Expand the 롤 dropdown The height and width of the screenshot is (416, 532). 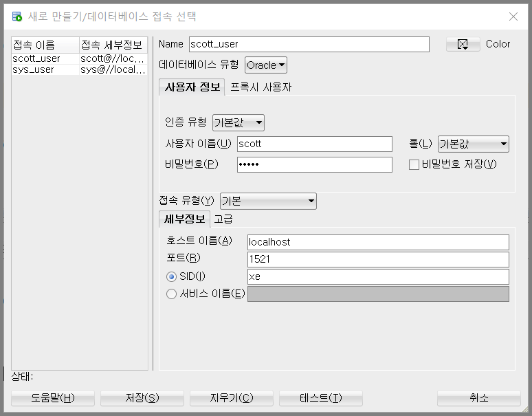(474, 144)
